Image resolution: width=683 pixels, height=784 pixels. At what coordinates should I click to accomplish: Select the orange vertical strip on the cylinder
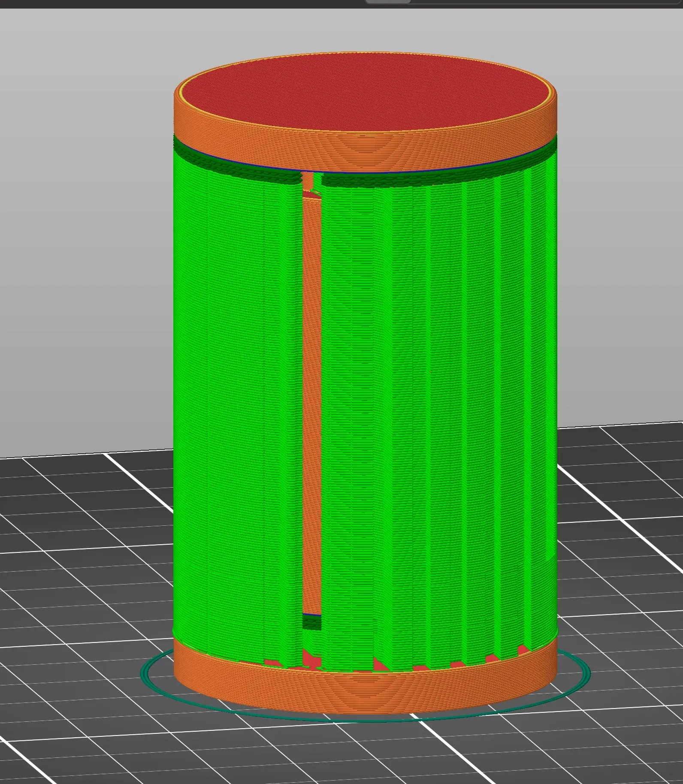point(312,407)
